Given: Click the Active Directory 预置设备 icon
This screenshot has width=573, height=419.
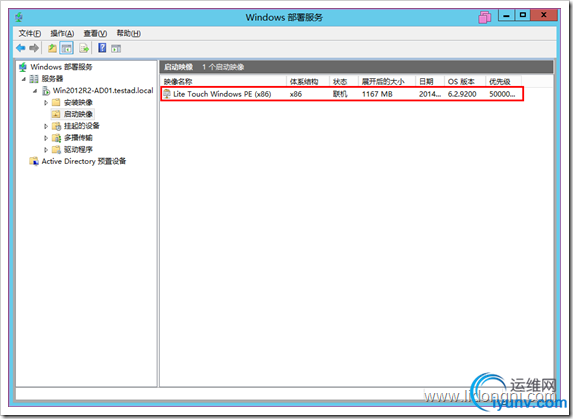Looking at the screenshot, I should [34, 161].
